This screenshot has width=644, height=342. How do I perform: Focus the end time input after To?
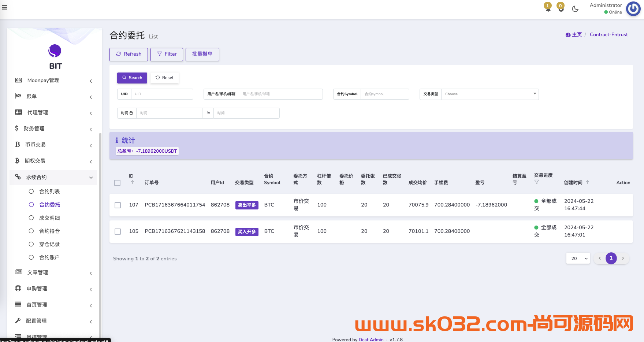pos(247,113)
